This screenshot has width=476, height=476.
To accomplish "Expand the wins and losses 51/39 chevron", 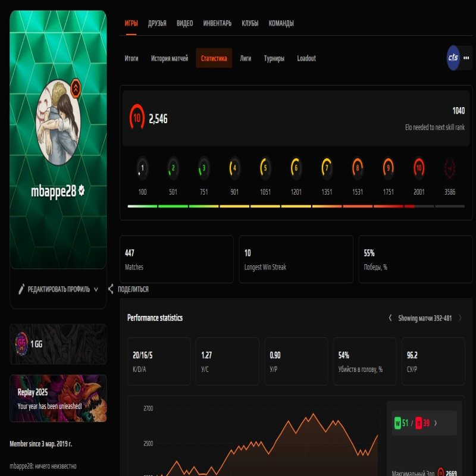I will (436, 423).
